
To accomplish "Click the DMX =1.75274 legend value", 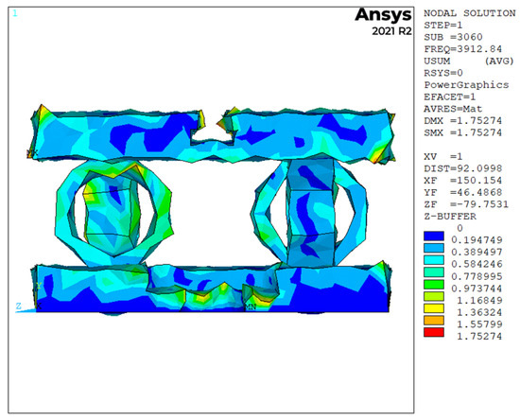I will [x=463, y=121].
